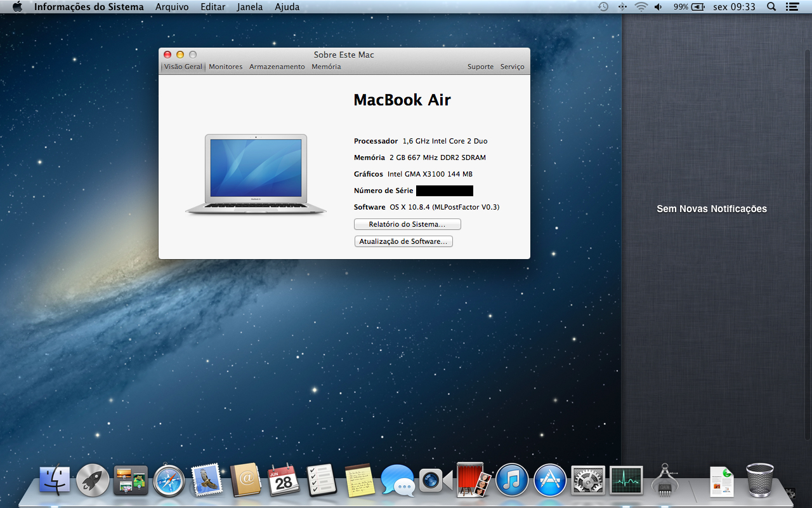Viewport: 812px width, 508px height.
Task: Toggle Notification Center list icon
Action: (x=792, y=7)
